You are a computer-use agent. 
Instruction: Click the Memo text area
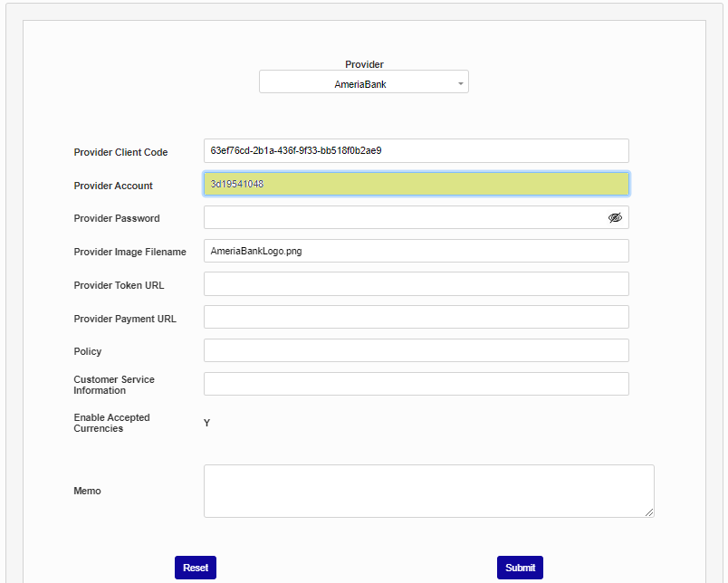(x=427, y=491)
